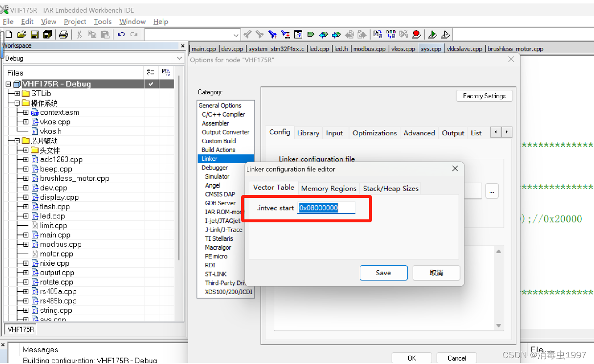Select the Debugger category
This screenshot has width=594, height=364.
(x=215, y=168)
